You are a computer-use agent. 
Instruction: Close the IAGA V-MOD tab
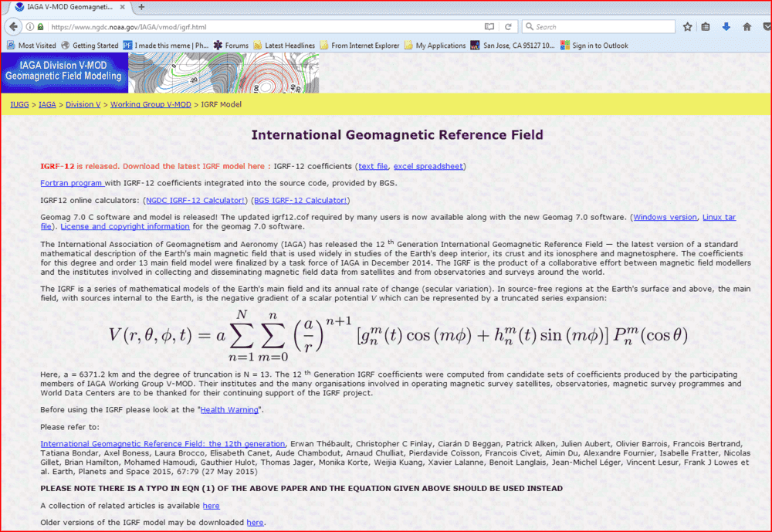pos(122,7)
